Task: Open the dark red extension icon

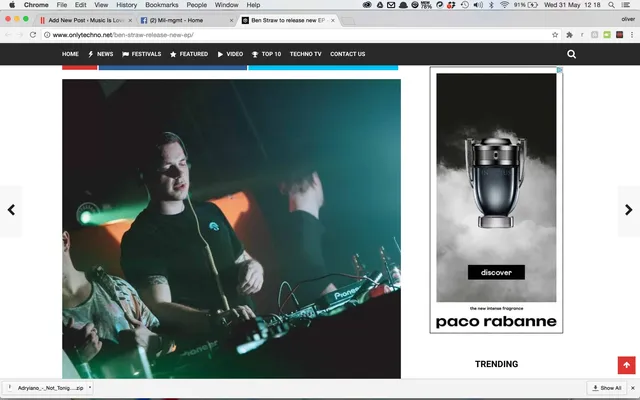Action: (x=620, y=35)
